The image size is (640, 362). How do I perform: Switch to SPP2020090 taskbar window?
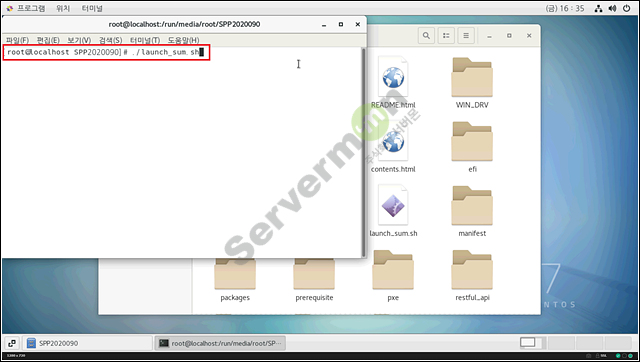coord(87,343)
